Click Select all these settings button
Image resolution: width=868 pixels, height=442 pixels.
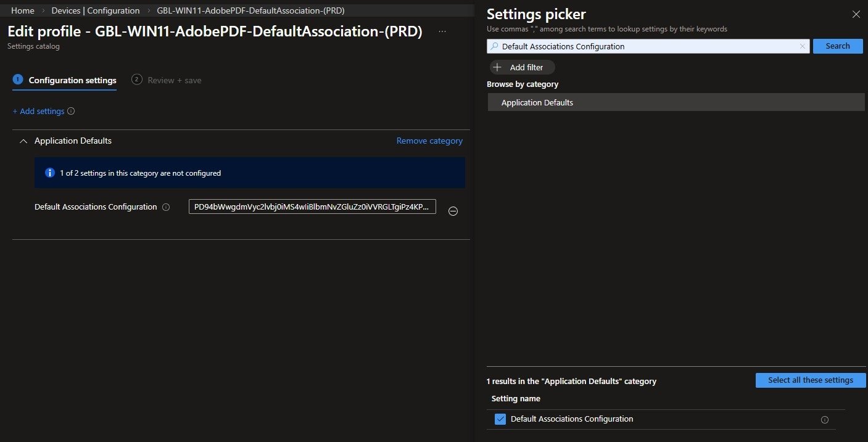(810, 380)
